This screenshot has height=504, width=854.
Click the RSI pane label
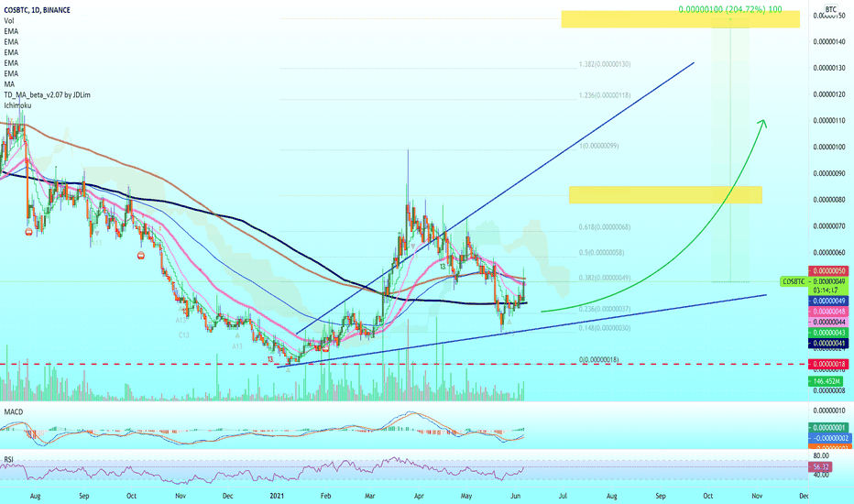click(8, 460)
